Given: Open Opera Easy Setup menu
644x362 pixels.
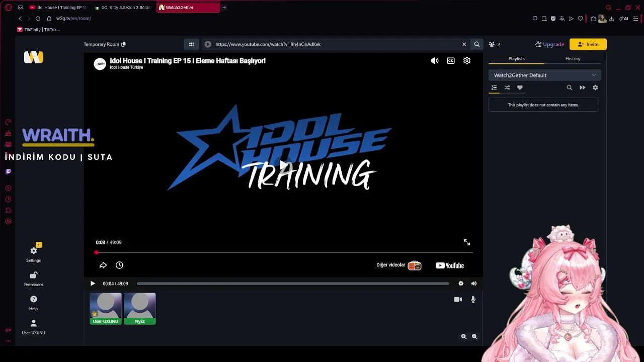Looking at the screenshot, I should [636, 19].
